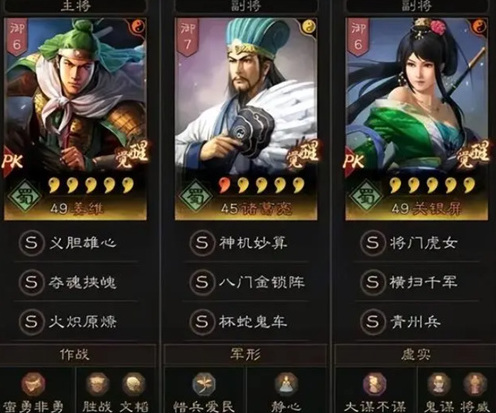The height and width of the screenshot is (413, 496).
Task: Tap the 静心 tactic icon
Action: coord(286,384)
